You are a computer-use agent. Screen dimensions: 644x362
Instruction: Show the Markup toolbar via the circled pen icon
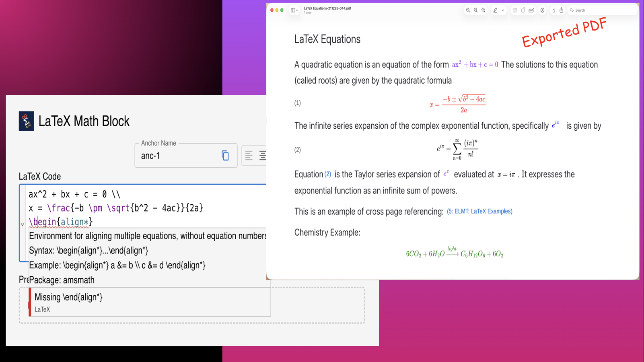point(542,10)
